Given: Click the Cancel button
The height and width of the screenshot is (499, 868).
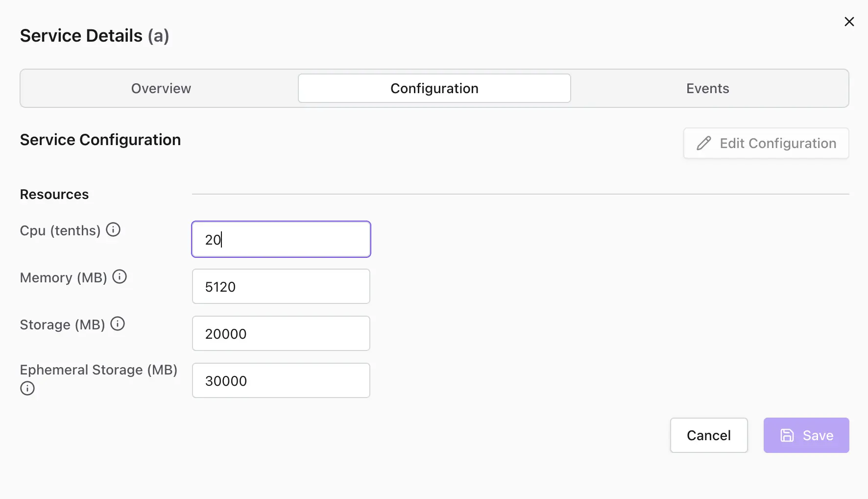Looking at the screenshot, I should [709, 435].
